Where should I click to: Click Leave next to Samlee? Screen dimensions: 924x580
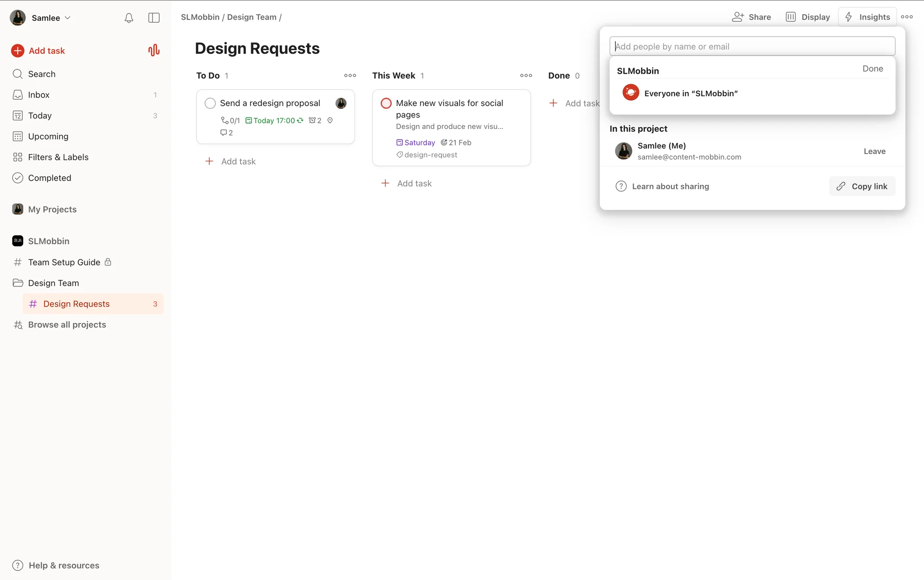tap(874, 151)
